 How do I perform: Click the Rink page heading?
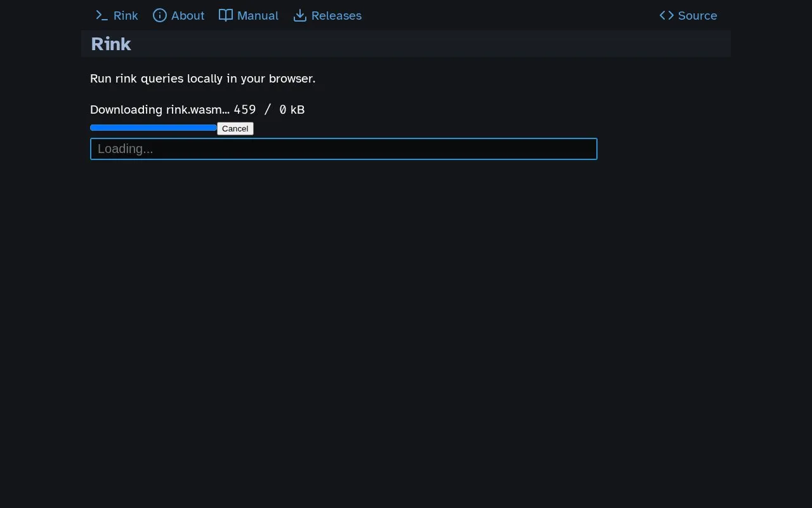(111, 44)
